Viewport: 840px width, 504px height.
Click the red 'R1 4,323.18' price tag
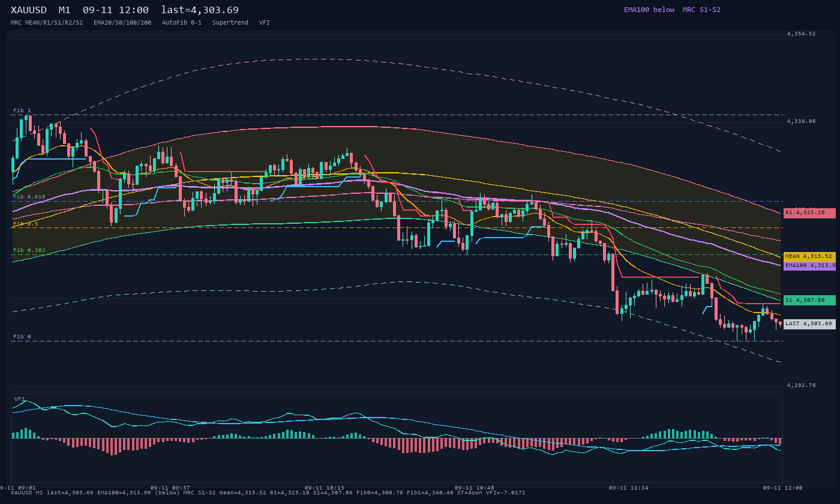(x=809, y=212)
